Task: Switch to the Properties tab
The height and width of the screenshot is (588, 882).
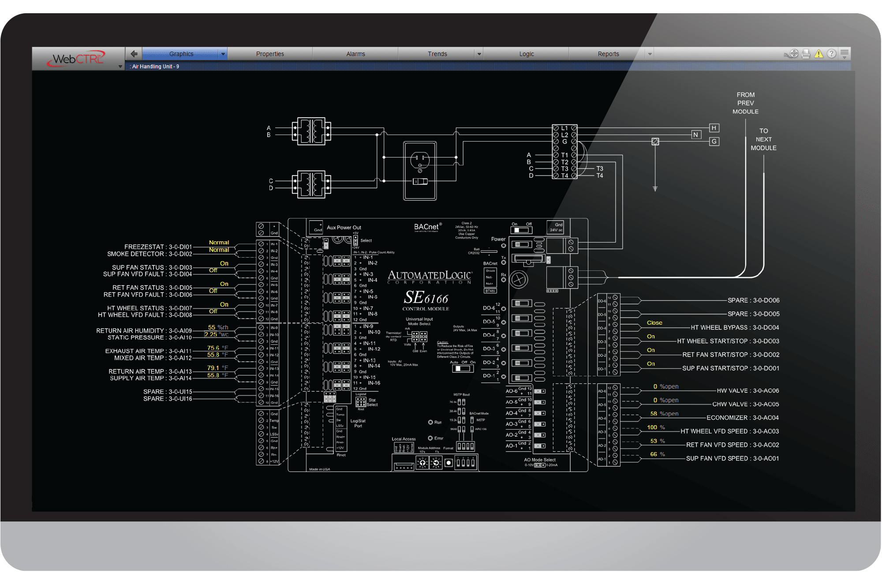Action: click(x=270, y=54)
